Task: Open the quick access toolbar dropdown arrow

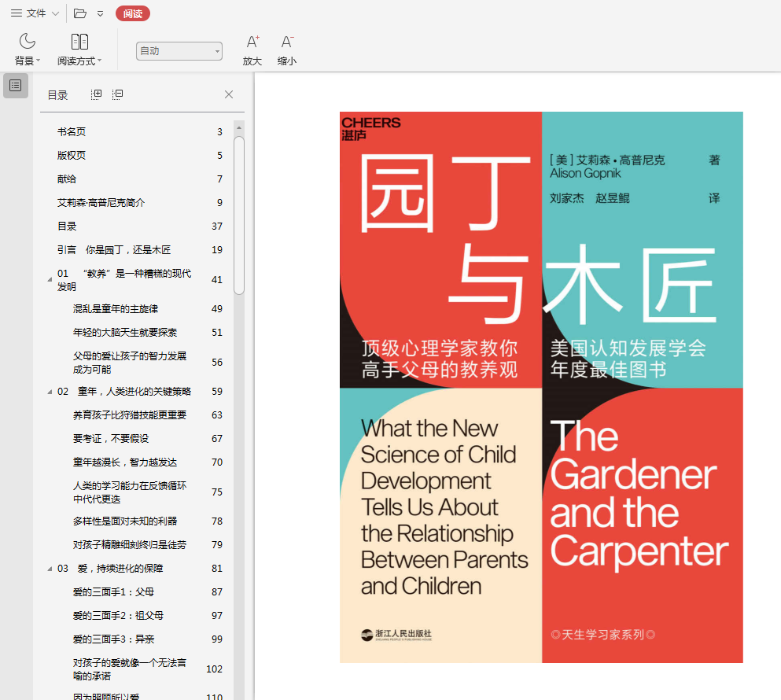Action: pyautogui.click(x=100, y=13)
